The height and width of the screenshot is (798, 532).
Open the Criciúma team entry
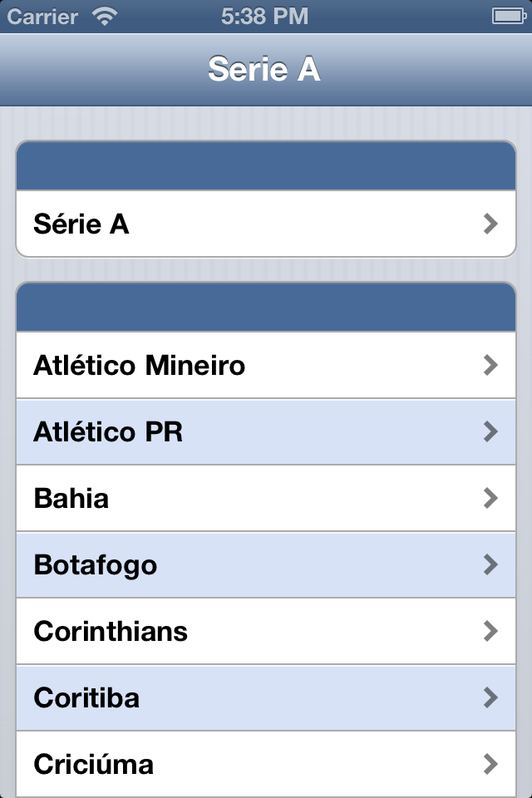tap(93, 764)
